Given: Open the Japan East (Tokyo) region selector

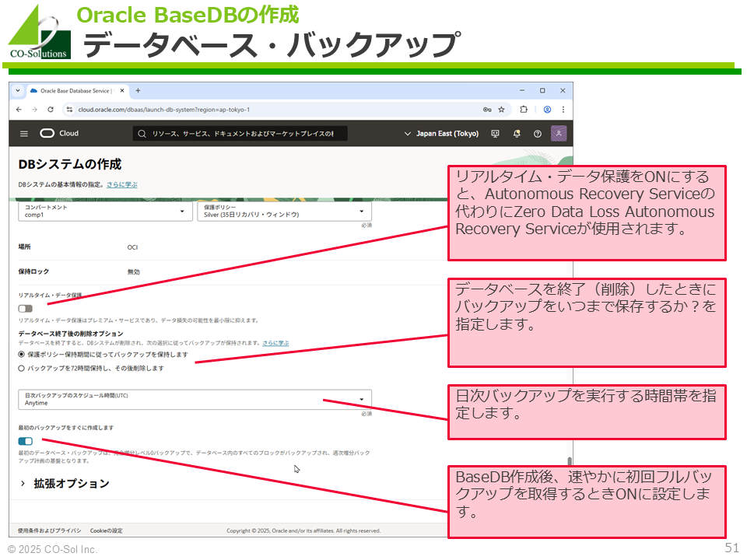Looking at the screenshot, I should tap(442, 134).
